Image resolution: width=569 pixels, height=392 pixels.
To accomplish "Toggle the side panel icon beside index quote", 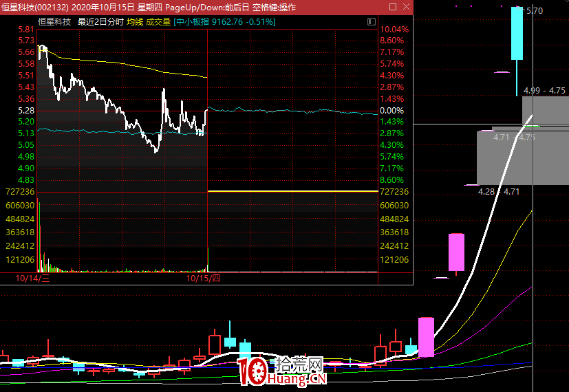I will coord(372,22).
